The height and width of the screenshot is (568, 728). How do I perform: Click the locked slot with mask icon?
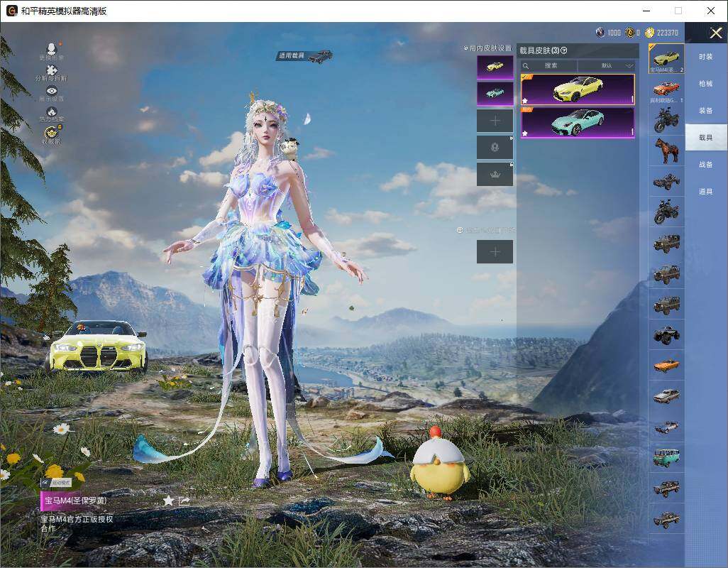coord(495,148)
